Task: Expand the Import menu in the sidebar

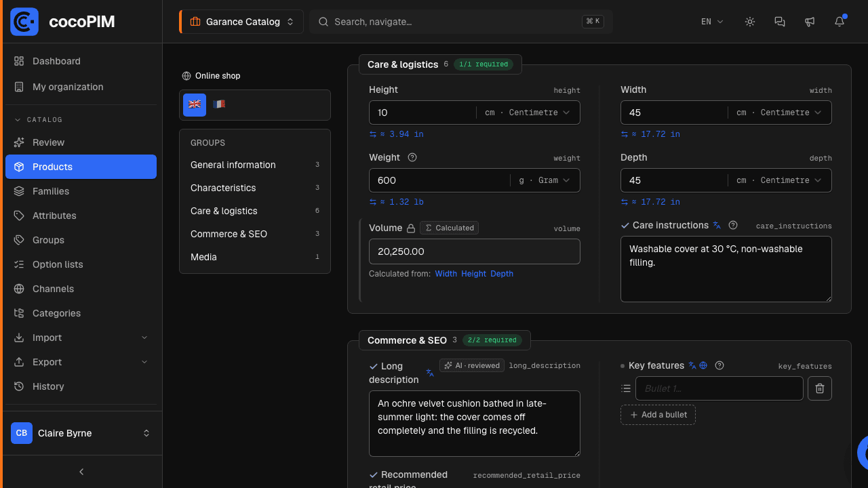Action: click(81, 338)
